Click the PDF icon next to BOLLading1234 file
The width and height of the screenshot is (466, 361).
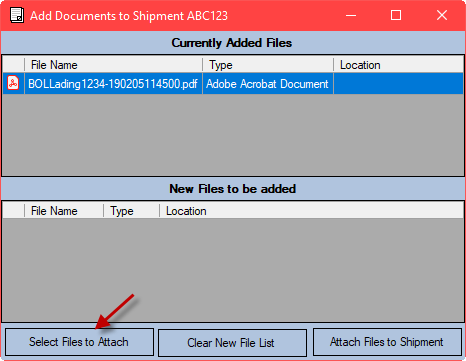click(13, 83)
